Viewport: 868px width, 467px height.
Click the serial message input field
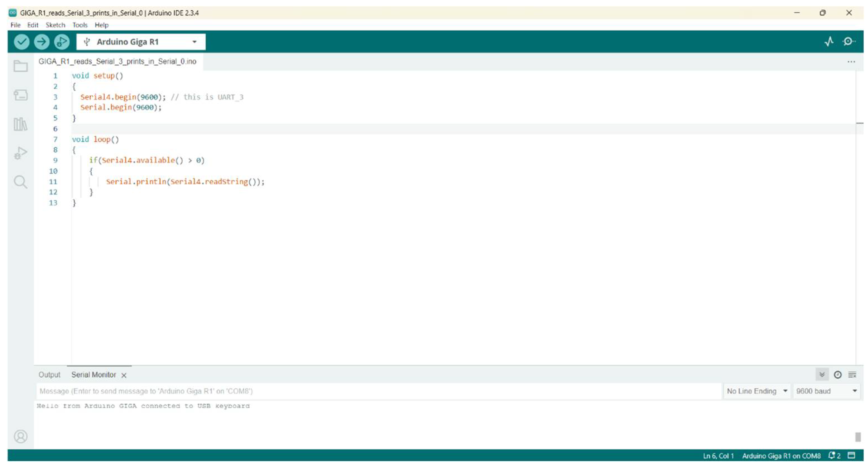click(378, 391)
